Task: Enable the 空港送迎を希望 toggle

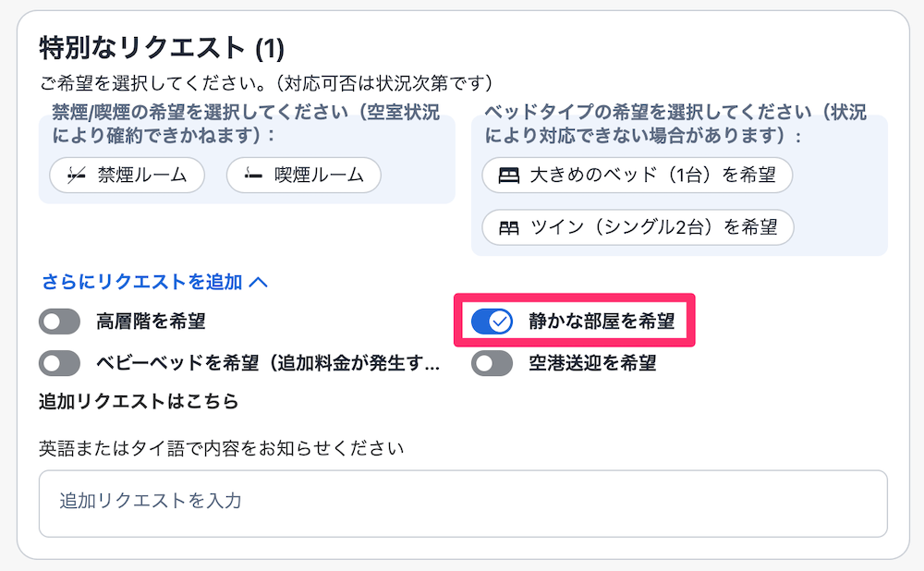Action: 492,363
